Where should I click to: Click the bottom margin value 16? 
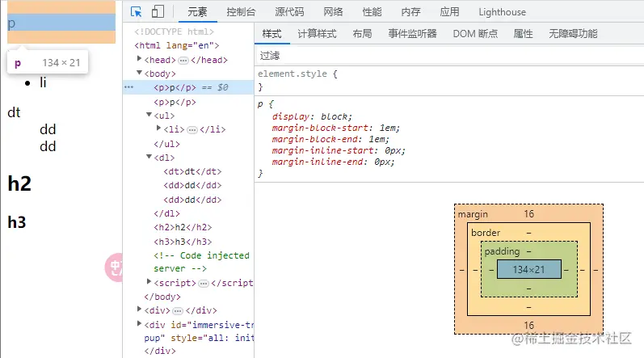(529, 326)
